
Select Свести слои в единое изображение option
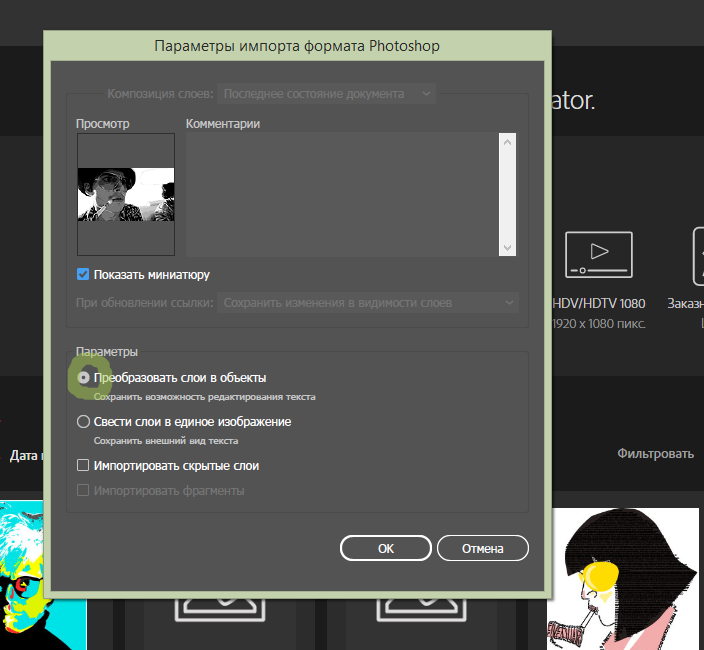[84, 422]
